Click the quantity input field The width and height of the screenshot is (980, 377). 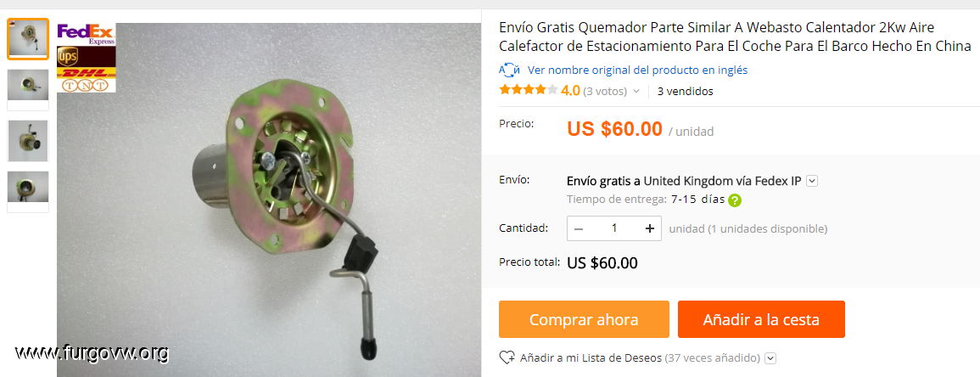(614, 228)
